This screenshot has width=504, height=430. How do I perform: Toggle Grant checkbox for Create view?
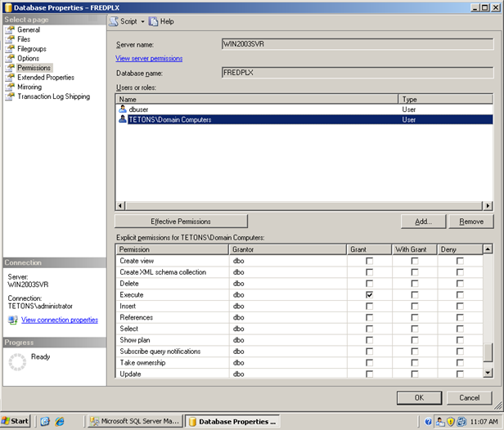pyautogui.click(x=369, y=261)
